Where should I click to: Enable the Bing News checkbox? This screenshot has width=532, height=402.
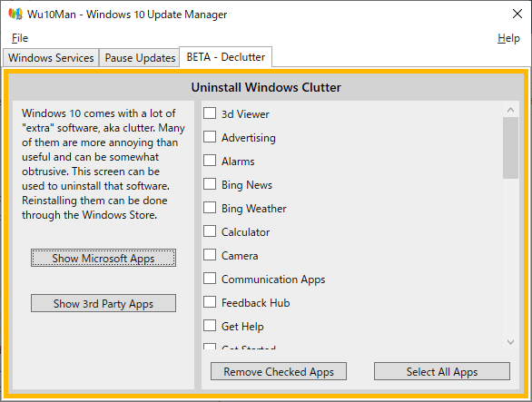pos(210,184)
